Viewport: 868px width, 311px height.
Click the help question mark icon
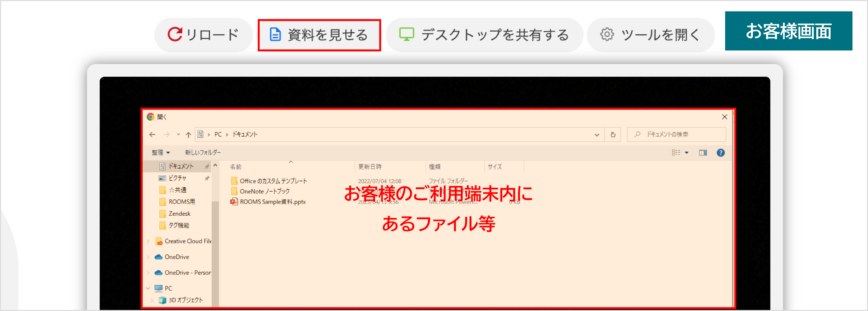click(721, 152)
